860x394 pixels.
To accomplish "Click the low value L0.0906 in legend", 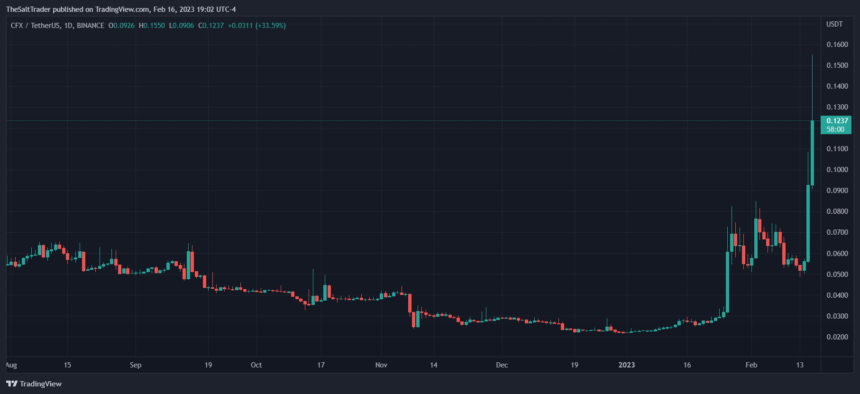I will 182,26.
